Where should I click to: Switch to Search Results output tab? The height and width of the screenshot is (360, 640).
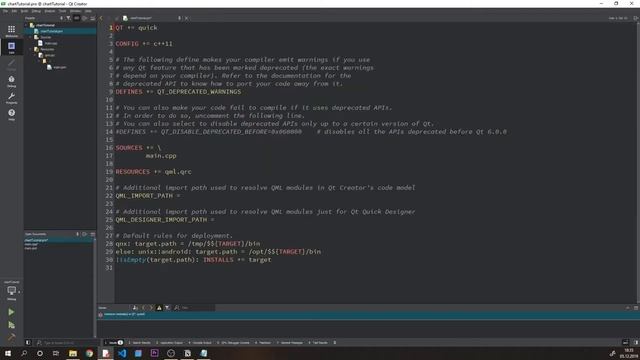click(140, 342)
